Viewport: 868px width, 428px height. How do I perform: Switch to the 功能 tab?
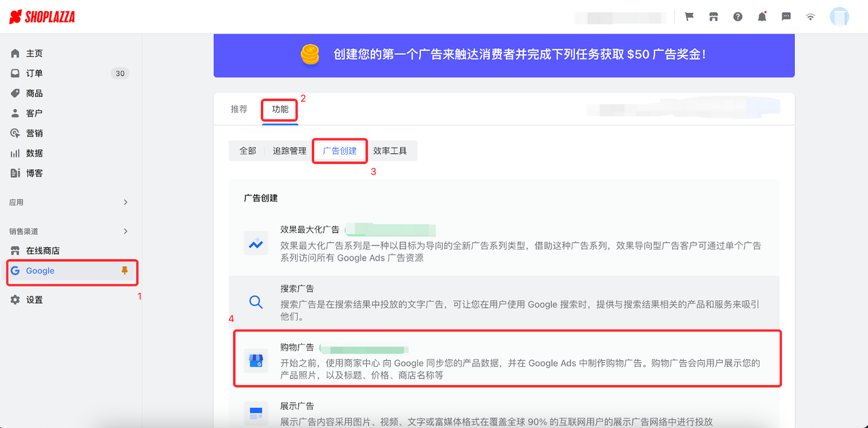[x=279, y=109]
